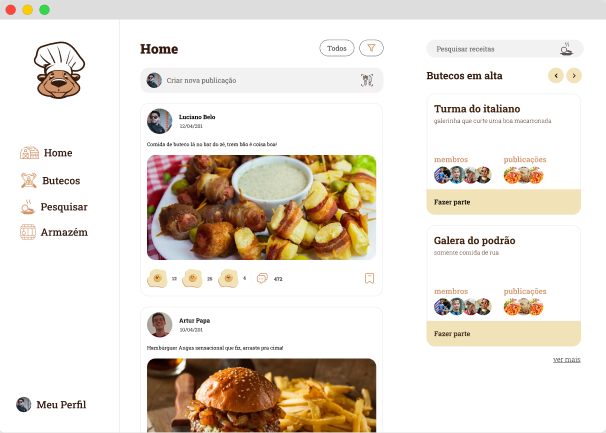This screenshot has width=606, height=433.
Task: Click the cooking pan search icon
Action: pyautogui.click(x=566, y=49)
